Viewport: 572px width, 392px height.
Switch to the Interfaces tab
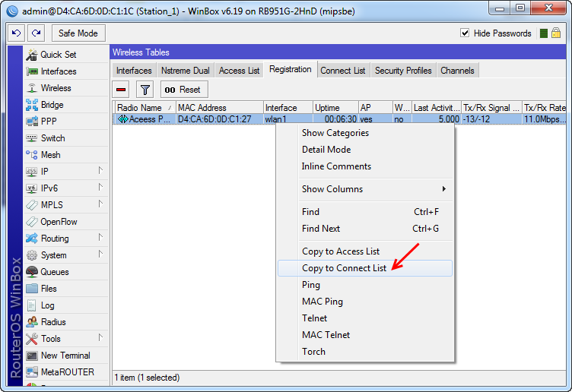click(x=134, y=71)
